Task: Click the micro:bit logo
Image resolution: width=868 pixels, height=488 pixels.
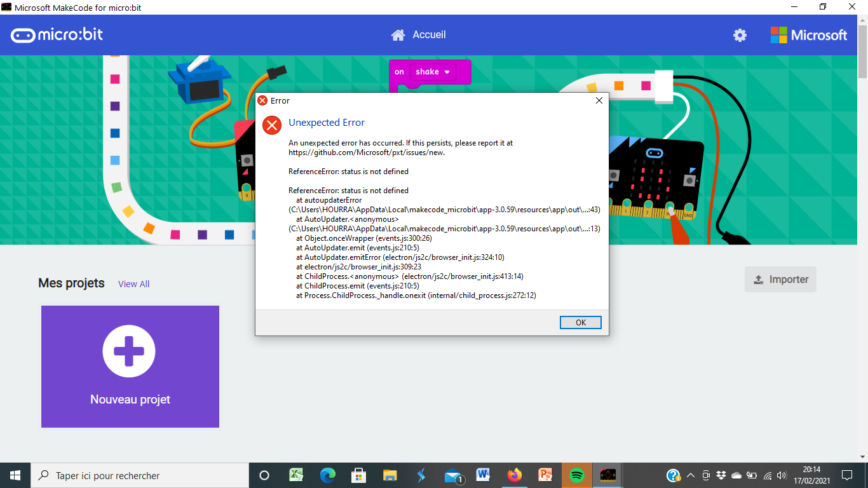Action: (57, 35)
